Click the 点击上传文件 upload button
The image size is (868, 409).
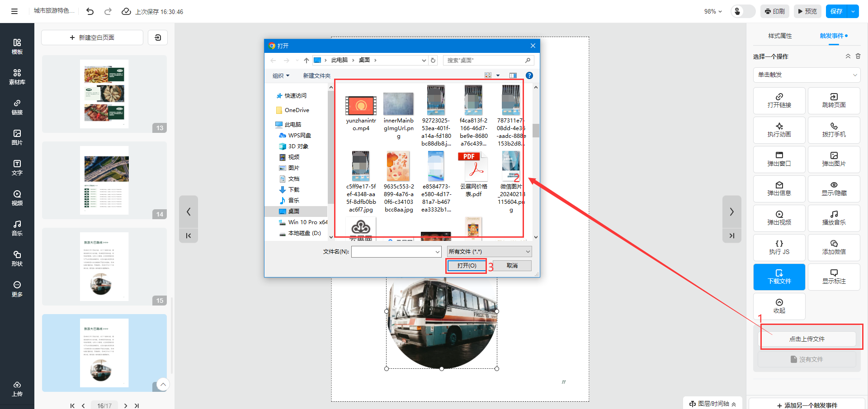807,339
